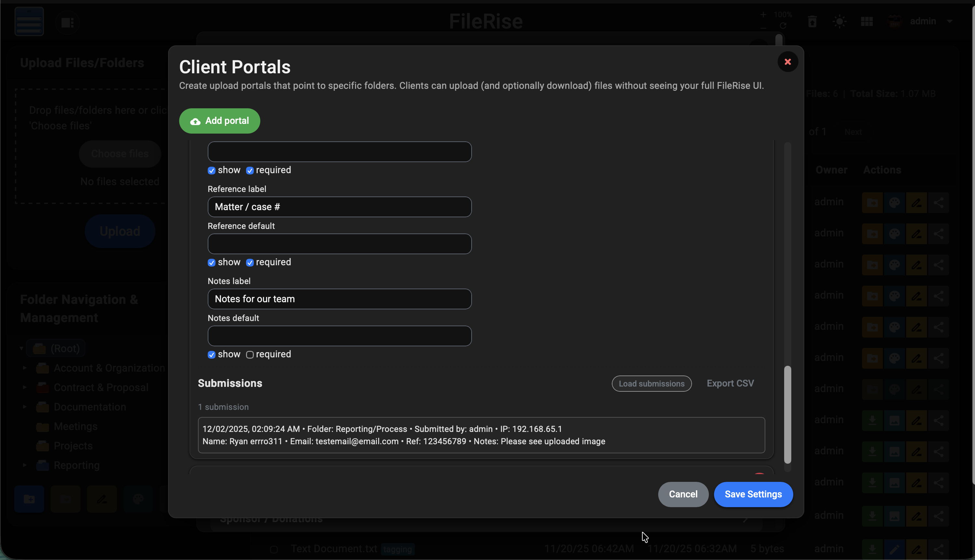
Task: Enable the required checkbox under Notes default
Action: 250,355
